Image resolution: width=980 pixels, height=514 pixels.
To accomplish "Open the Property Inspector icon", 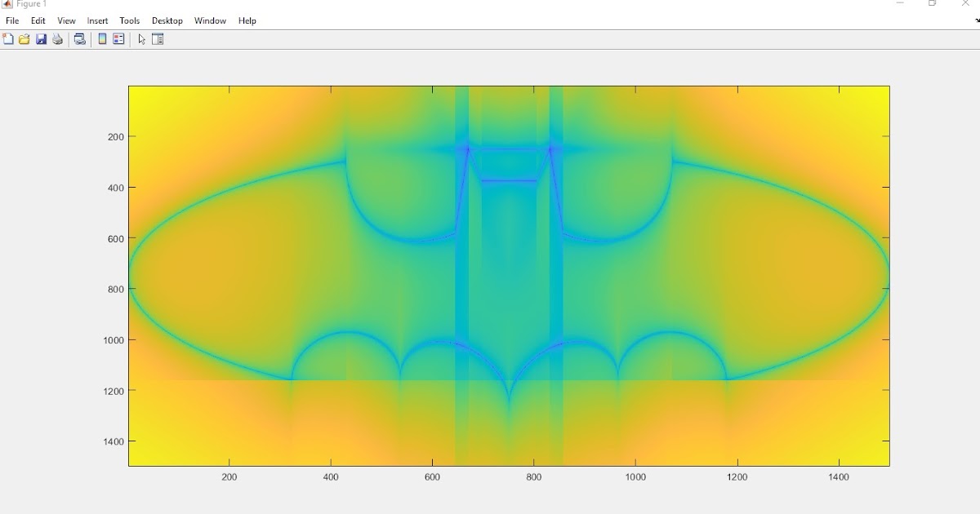I will click(157, 38).
